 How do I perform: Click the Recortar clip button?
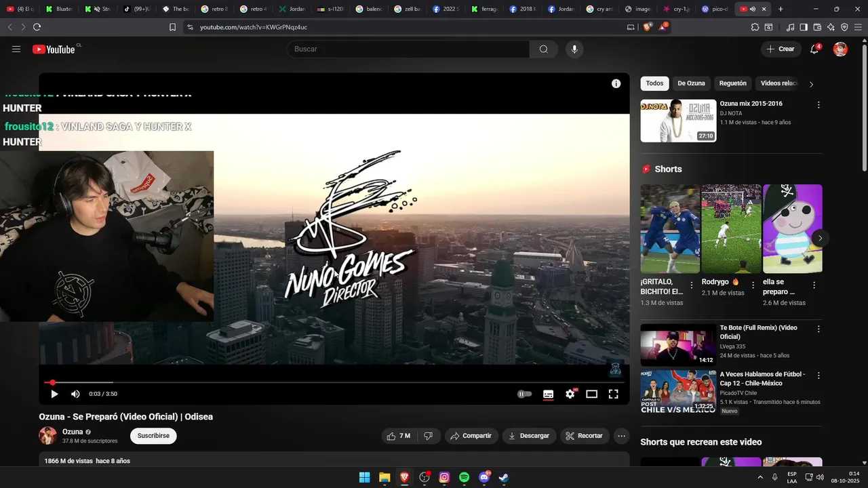tap(585, 436)
